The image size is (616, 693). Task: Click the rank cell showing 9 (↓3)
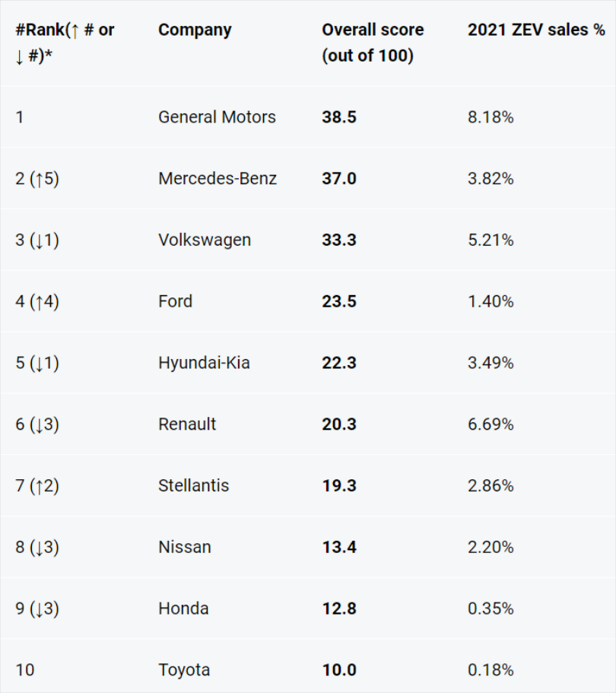tap(37, 609)
